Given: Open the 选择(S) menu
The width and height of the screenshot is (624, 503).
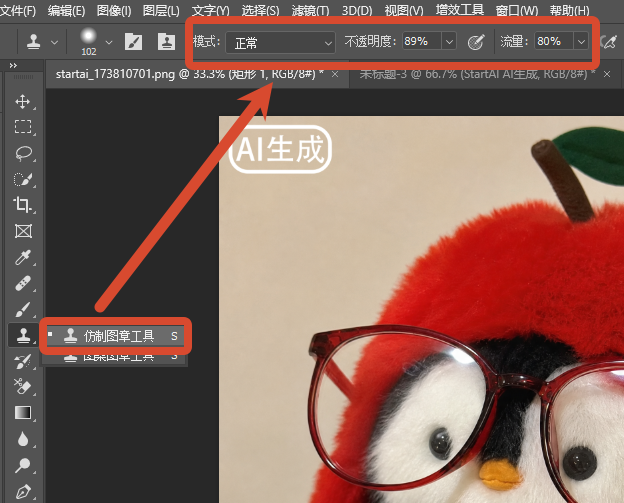Looking at the screenshot, I should click(261, 10).
